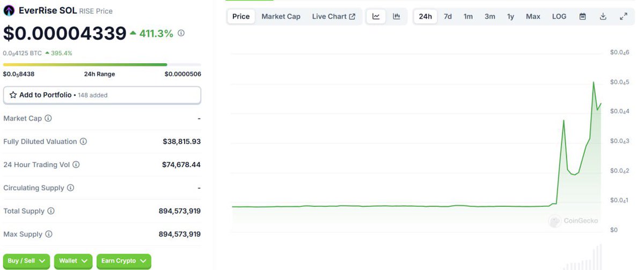Switch to candlestick chart icon
Viewport: 644px width, 270px height.
pos(397,17)
